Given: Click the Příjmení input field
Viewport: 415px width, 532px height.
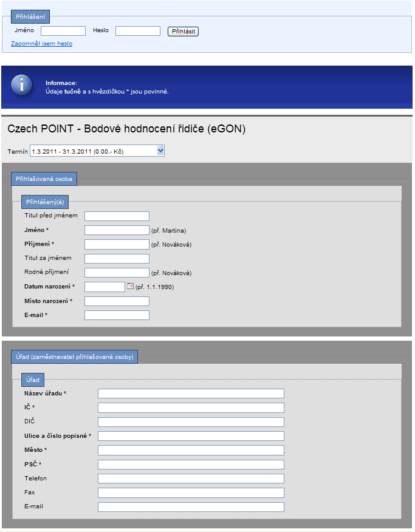Looking at the screenshot, I should 117,244.
